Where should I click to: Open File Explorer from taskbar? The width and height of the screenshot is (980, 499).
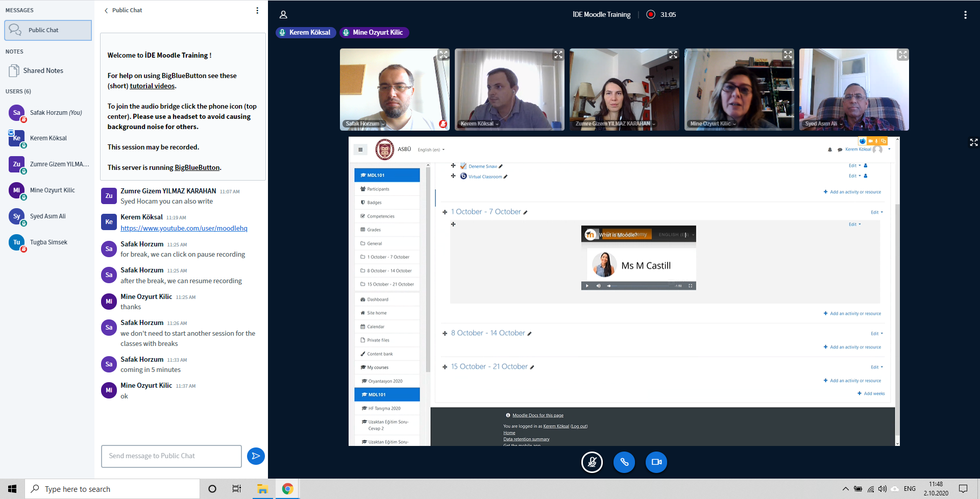pyautogui.click(x=262, y=489)
